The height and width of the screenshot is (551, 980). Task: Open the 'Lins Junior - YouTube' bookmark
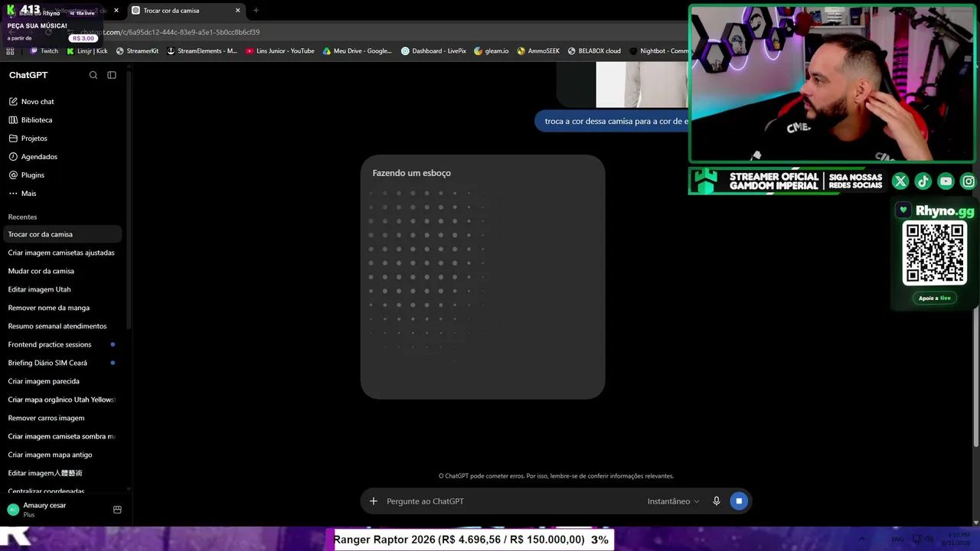pos(280,51)
